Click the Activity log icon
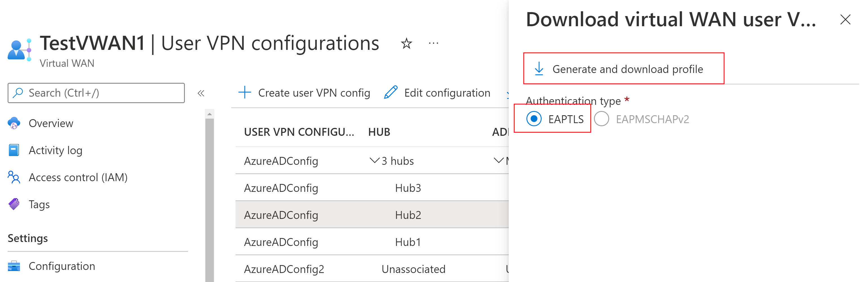This screenshot has width=868, height=282. coord(14,150)
